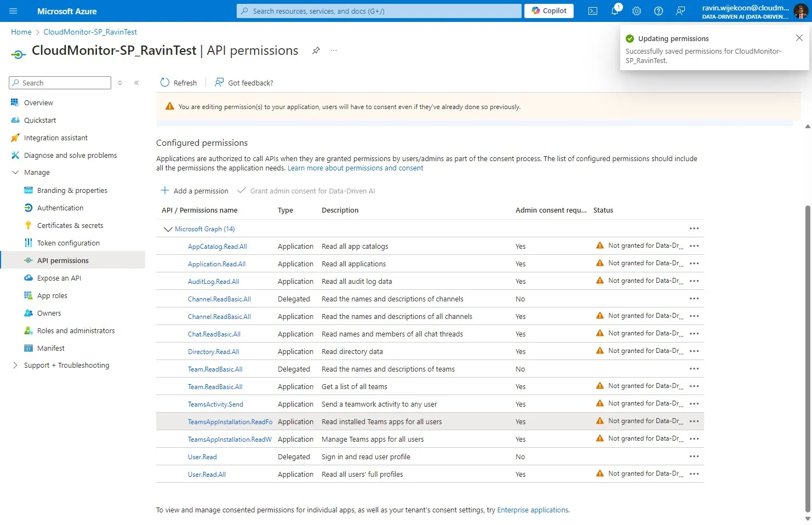Image resolution: width=812 pixels, height=525 pixels.
Task: Open more options for TeamsActivity.Send
Action: [694, 404]
